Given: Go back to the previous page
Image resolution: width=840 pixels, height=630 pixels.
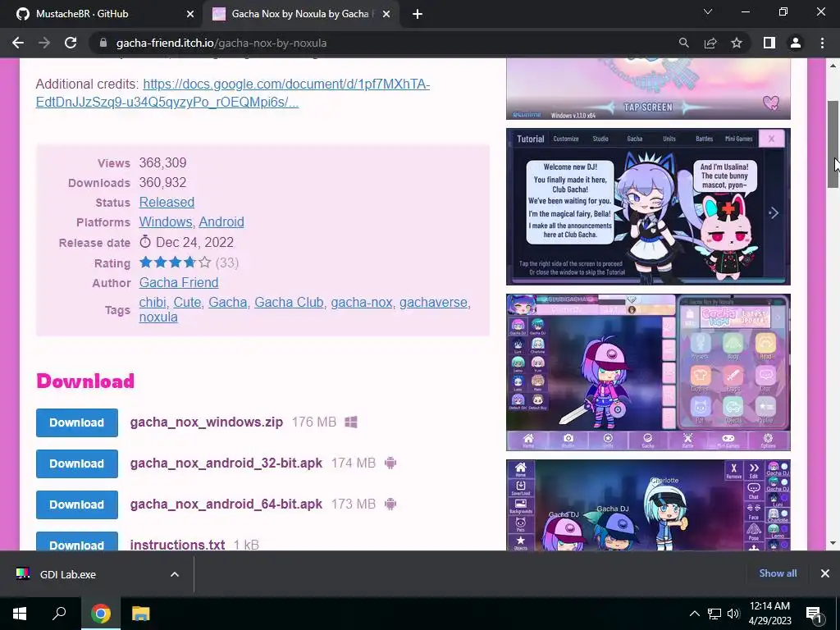Looking at the screenshot, I should 18,43.
